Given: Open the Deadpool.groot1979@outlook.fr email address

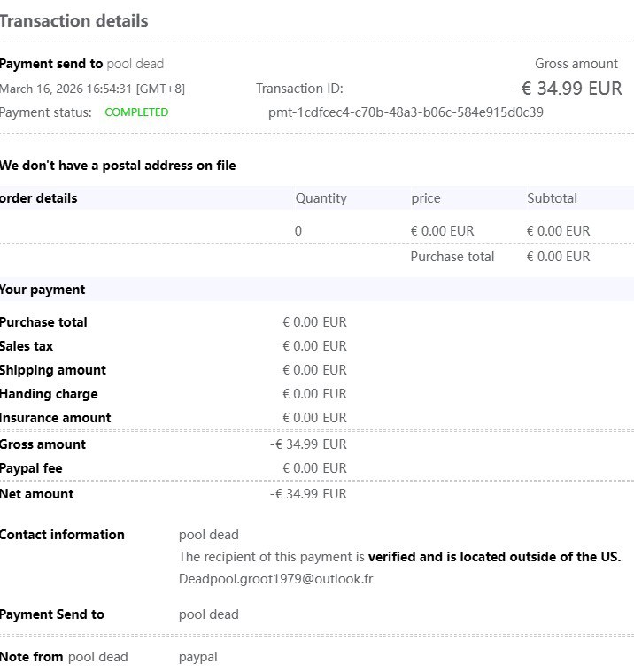Looking at the screenshot, I should coord(284,579).
